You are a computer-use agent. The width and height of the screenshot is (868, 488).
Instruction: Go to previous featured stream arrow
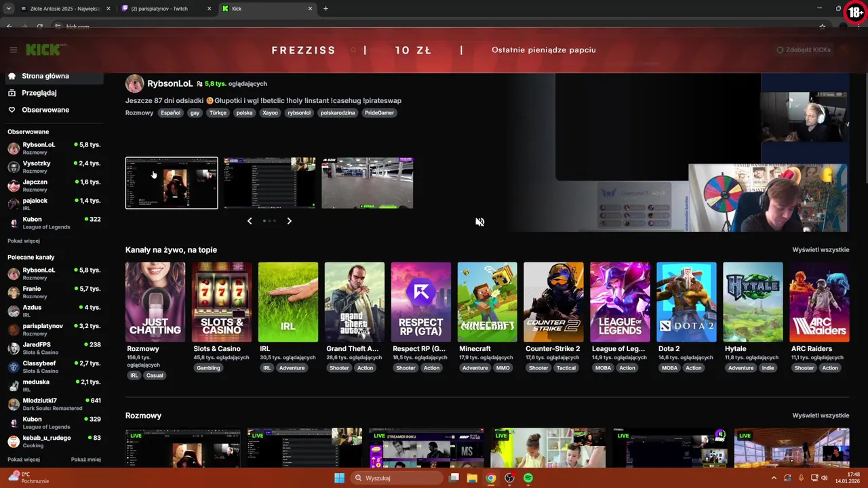(250, 221)
